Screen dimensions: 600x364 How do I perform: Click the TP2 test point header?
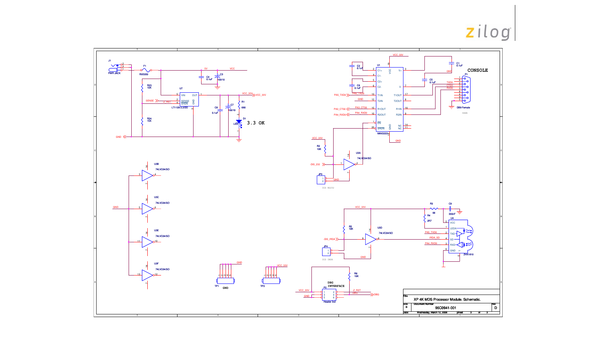pyautogui.click(x=271, y=280)
